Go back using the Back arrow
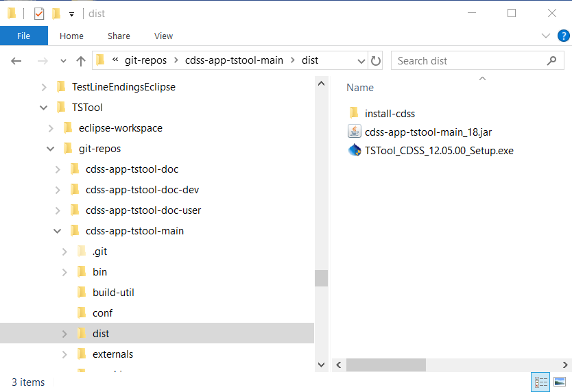This screenshot has width=572, height=392. pos(16,61)
